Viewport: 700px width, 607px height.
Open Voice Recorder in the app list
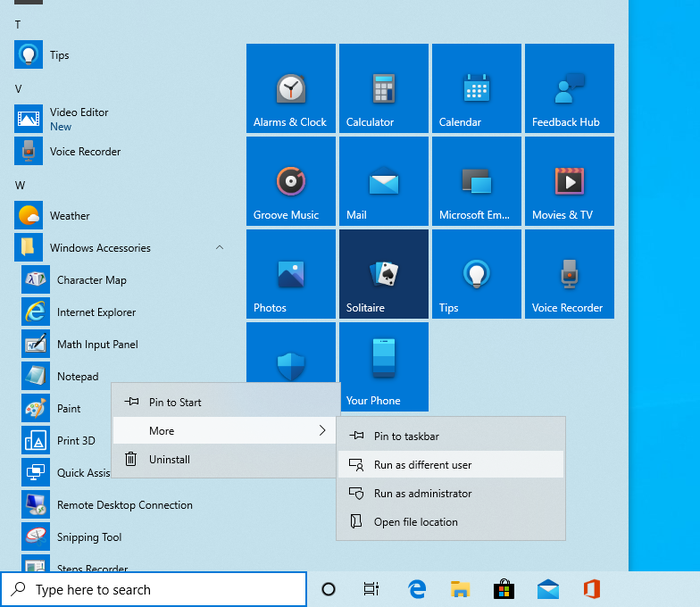[121, 151]
